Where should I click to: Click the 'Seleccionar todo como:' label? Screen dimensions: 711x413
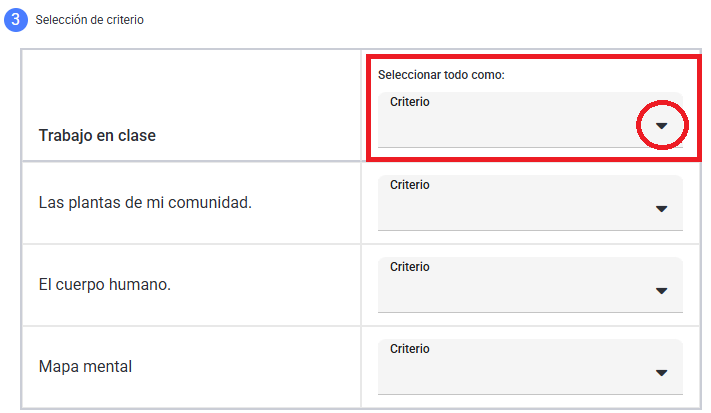click(x=441, y=75)
